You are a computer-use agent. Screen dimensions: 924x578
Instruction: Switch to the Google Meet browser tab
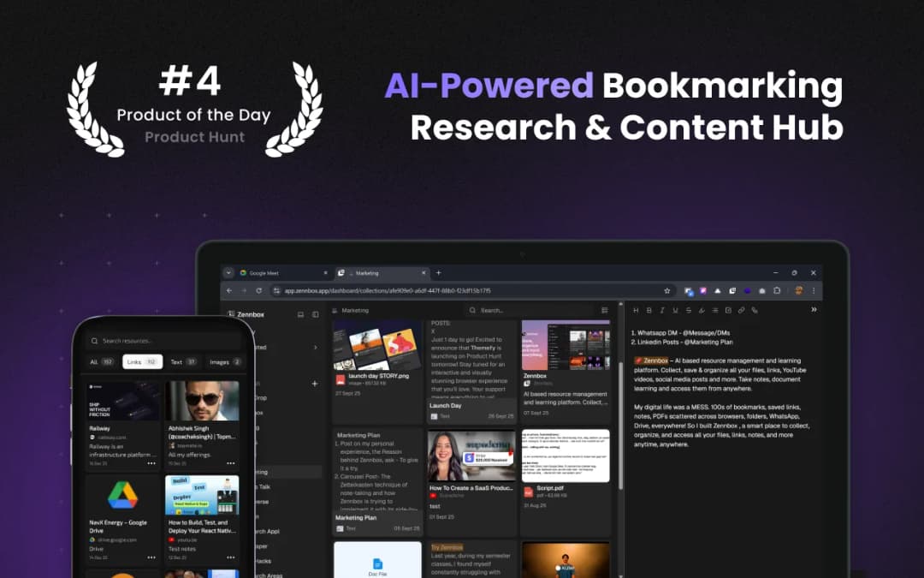[x=274, y=273]
